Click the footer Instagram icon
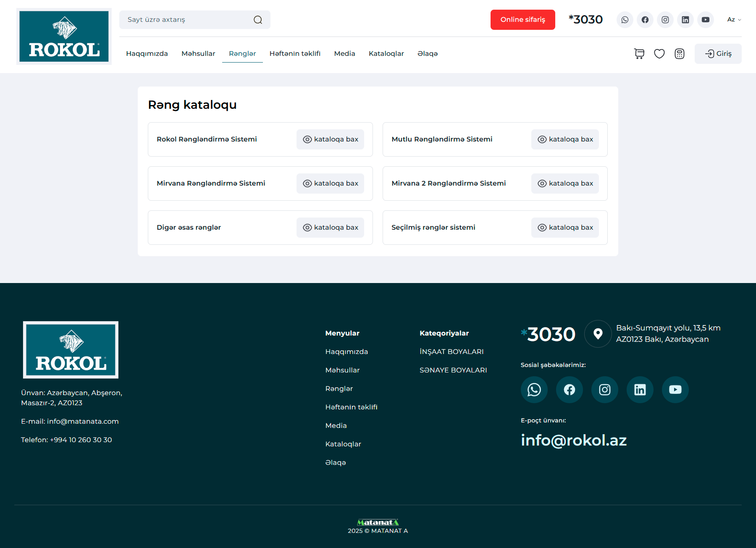This screenshot has width=756, height=548. coord(604,390)
